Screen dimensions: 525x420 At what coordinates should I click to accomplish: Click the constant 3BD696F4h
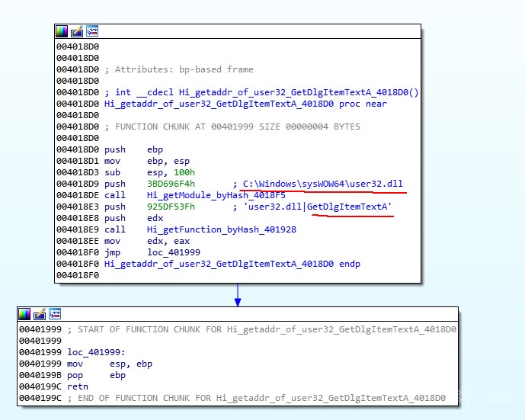[171, 184]
